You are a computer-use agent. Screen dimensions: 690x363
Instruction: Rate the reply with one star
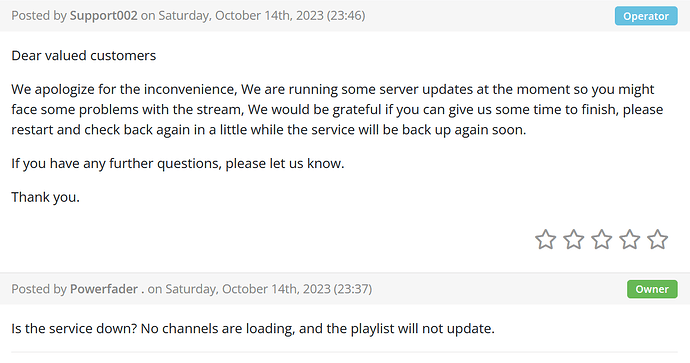[546, 239]
